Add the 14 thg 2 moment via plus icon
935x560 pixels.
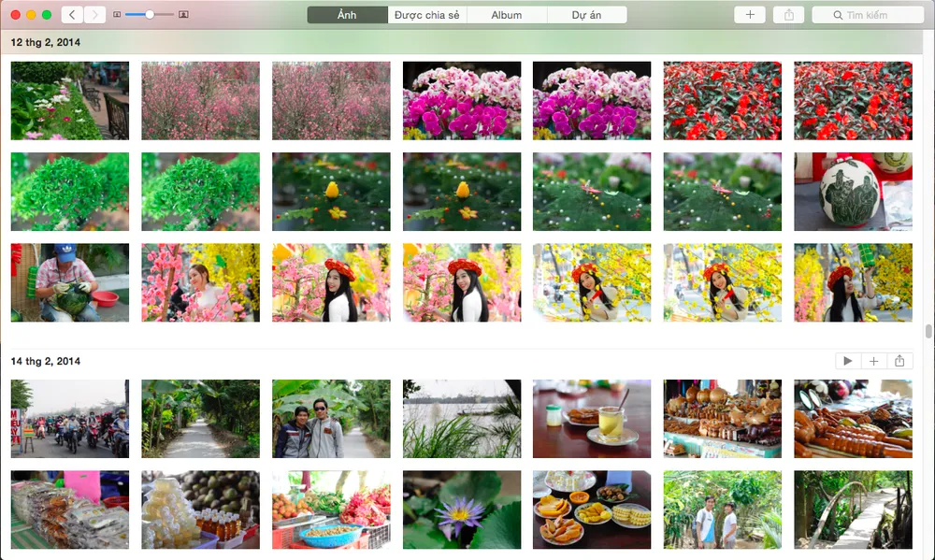[x=873, y=361]
